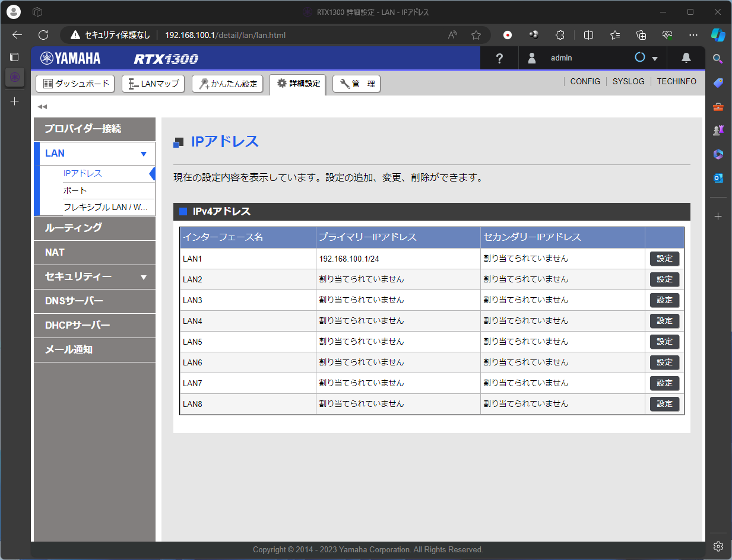Open browser essentials heart icon

667,35
